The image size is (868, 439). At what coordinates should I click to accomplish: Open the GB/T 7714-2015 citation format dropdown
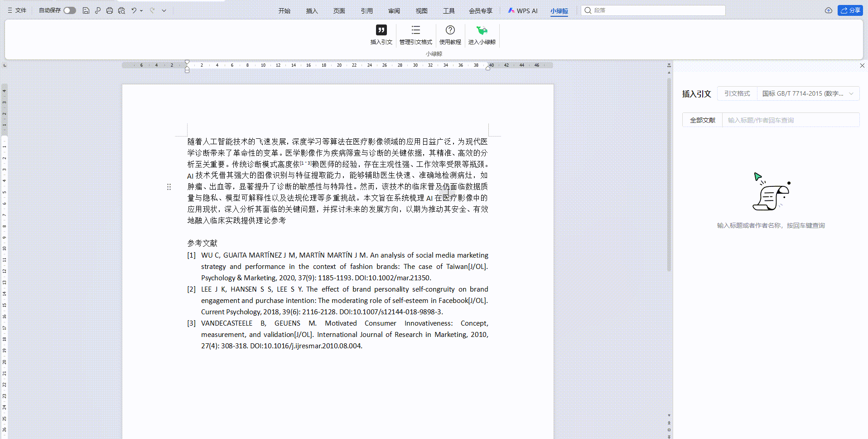[x=808, y=93]
